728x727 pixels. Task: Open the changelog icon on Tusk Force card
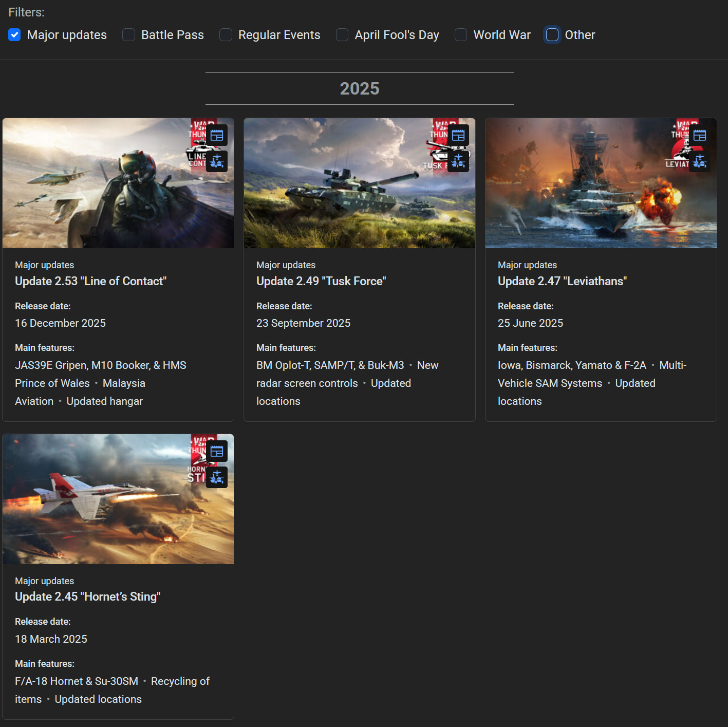pos(458,136)
